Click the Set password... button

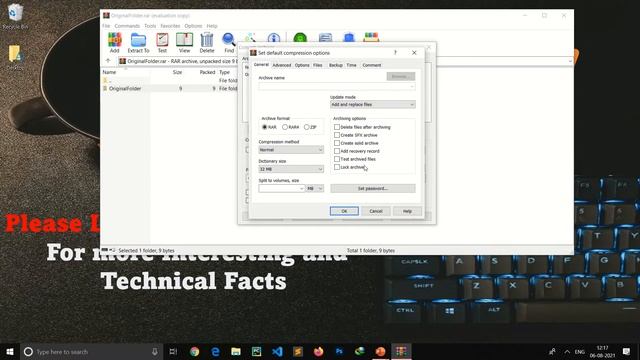[x=373, y=188]
